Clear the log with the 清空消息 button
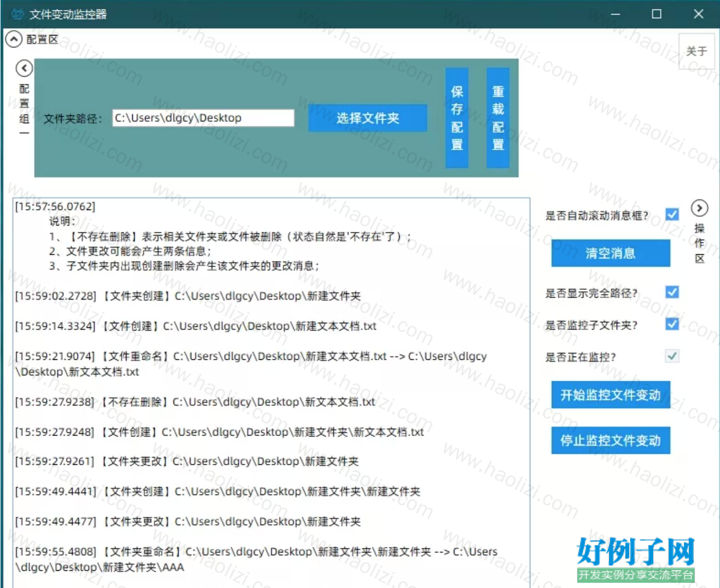The image size is (720, 588). click(x=611, y=253)
